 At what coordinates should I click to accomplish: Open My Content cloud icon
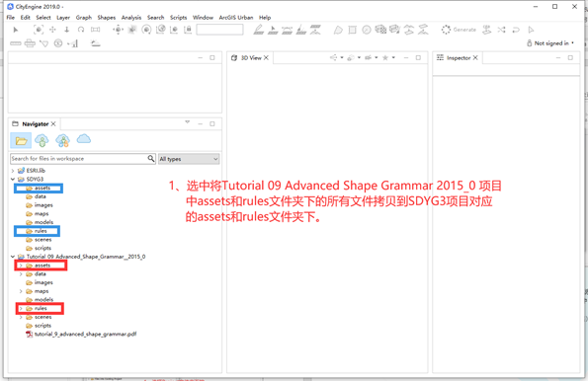click(x=42, y=140)
